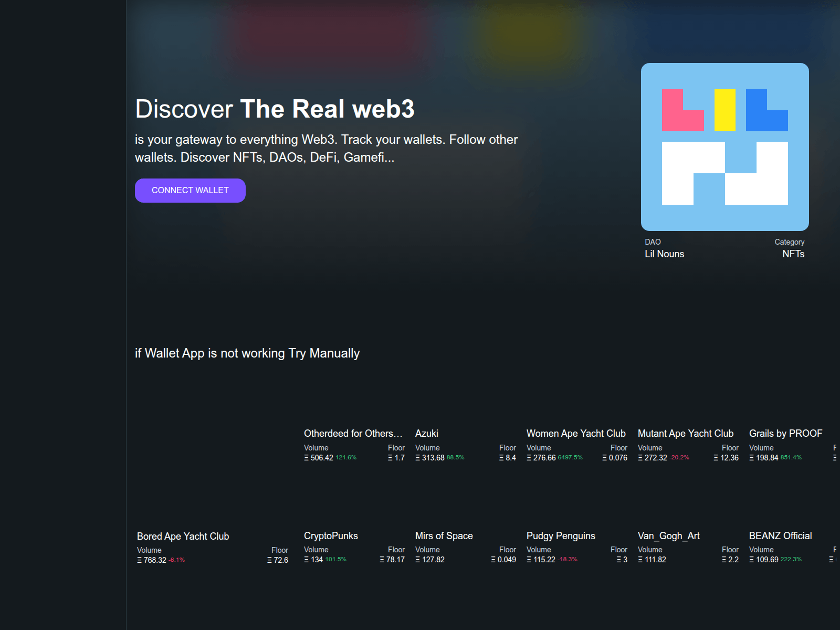Open the Mutant Ape Yacht Club collection
The width and height of the screenshot is (840, 630).
tap(685, 434)
